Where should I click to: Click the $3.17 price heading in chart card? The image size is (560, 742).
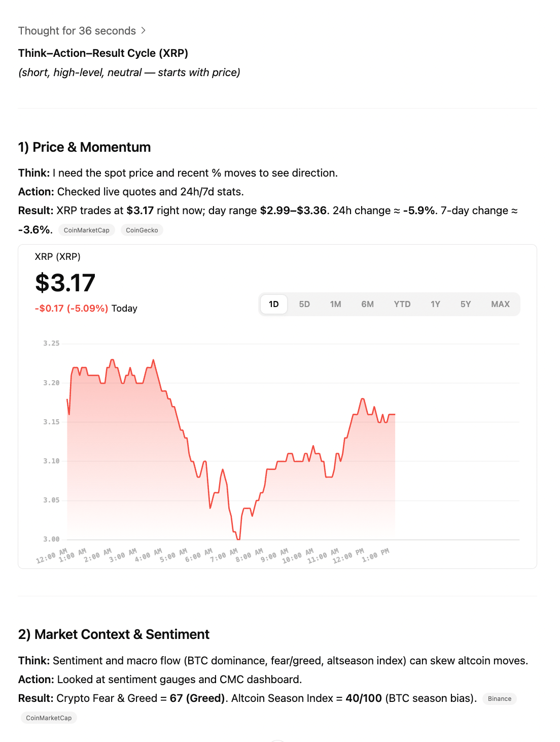coord(65,283)
